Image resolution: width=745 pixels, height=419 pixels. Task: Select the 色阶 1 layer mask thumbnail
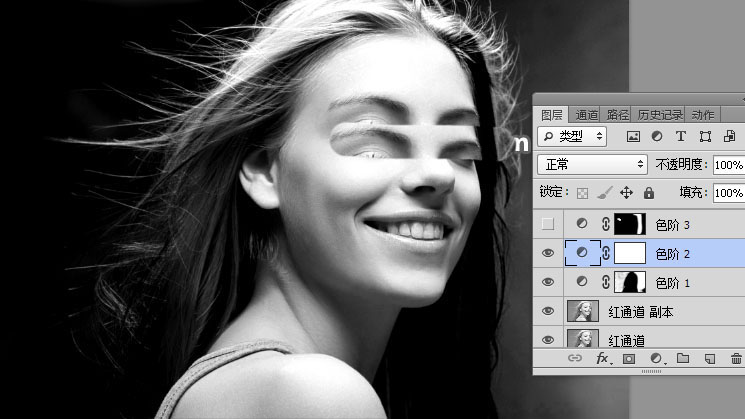(x=631, y=283)
